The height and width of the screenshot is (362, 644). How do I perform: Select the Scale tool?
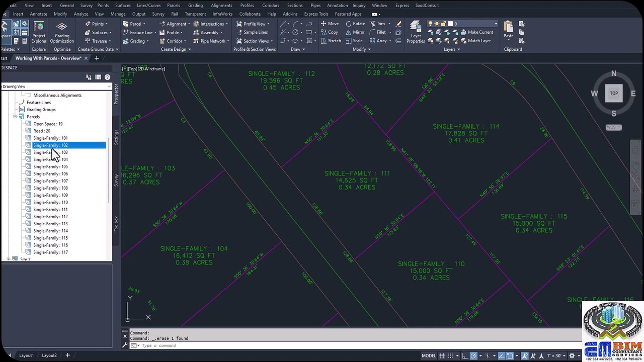(354, 41)
